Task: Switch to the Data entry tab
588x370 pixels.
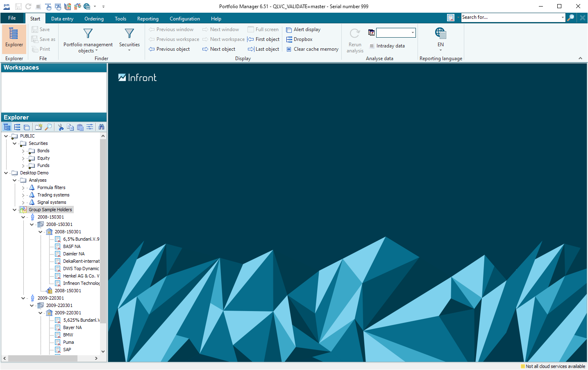Action: pyautogui.click(x=62, y=19)
